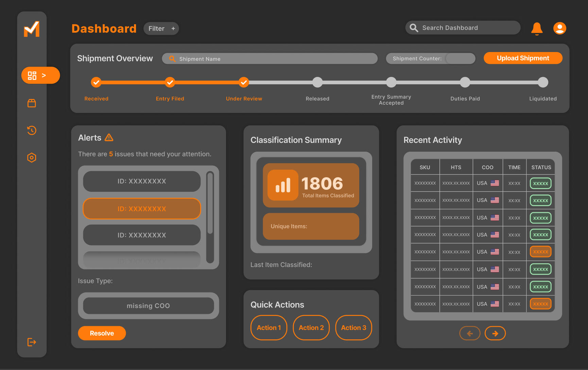Click the logout icon in sidebar
The image size is (588, 370).
pos(32,342)
